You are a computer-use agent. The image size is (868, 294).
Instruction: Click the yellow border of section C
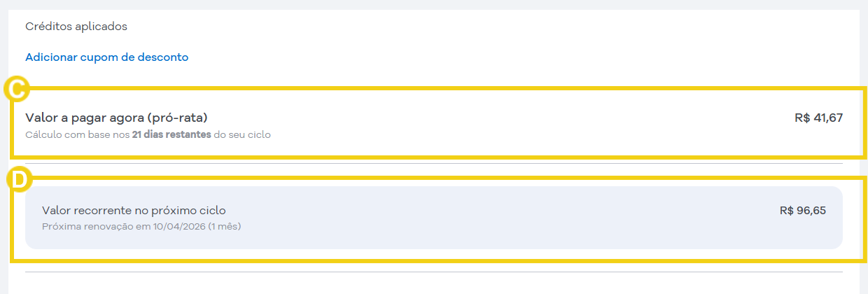(x=490, y=89)
